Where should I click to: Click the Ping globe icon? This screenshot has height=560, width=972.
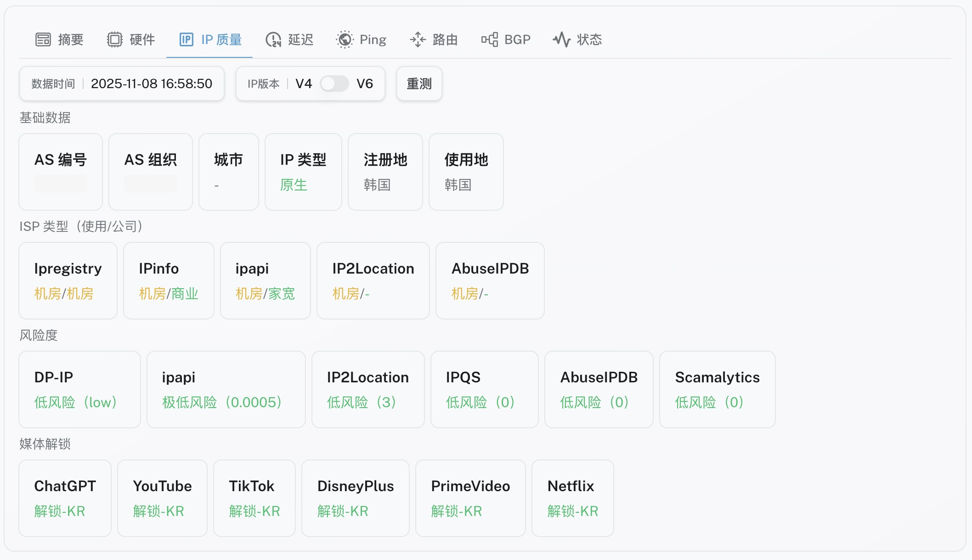pos(345,39)
